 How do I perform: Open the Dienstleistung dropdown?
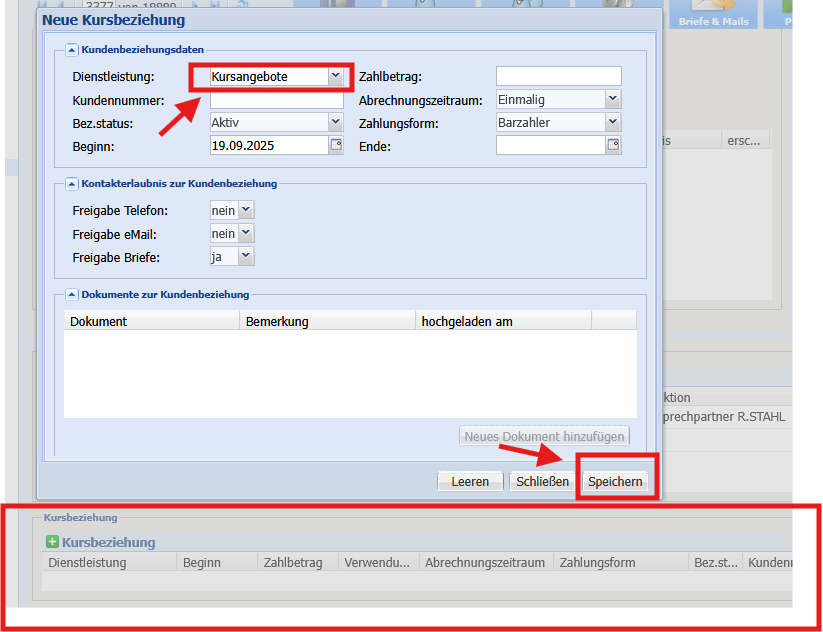(x=335, y=77)
